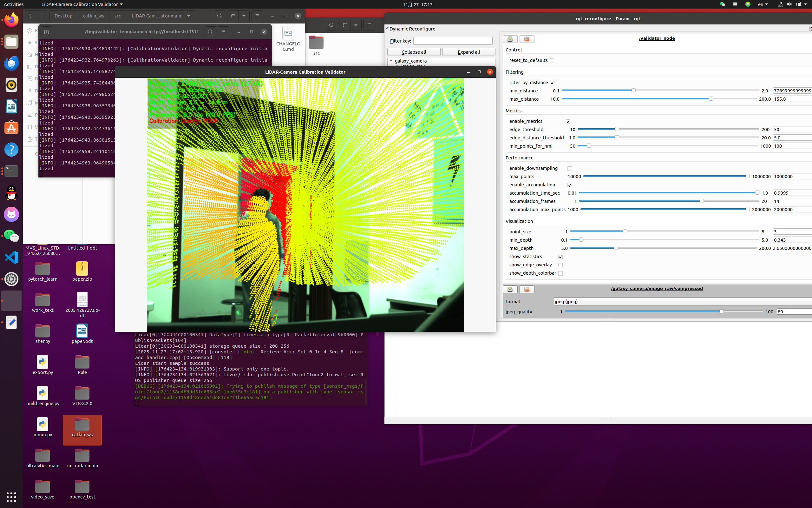Enable enable_downsampling checkbox
This screenshot has height=508, width=812.
coord(570,169)
